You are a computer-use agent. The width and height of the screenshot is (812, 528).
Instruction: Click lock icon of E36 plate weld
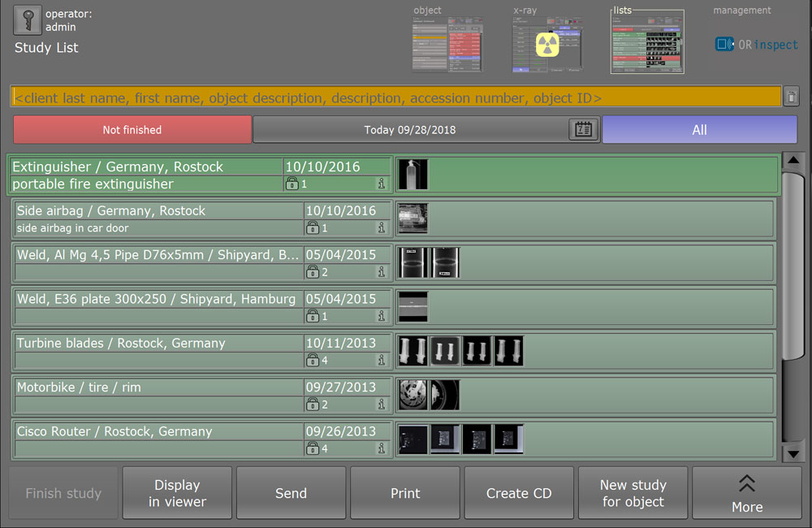(x=313, y=315)
